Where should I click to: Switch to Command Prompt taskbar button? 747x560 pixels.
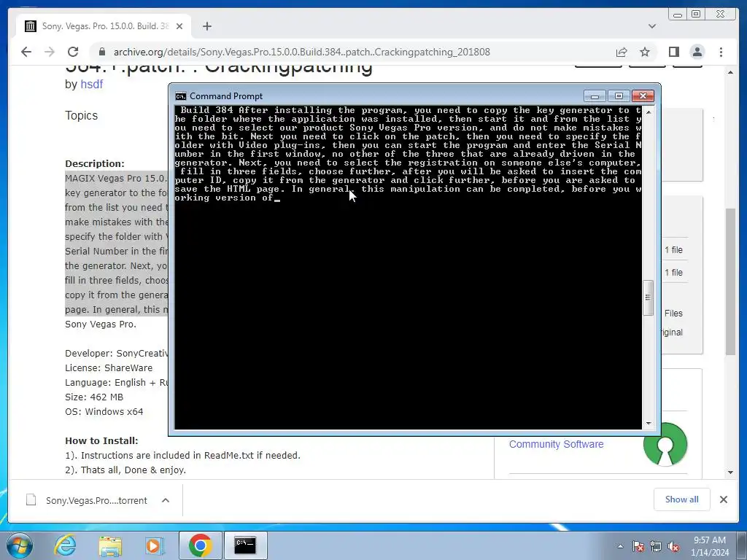[245, 545]
